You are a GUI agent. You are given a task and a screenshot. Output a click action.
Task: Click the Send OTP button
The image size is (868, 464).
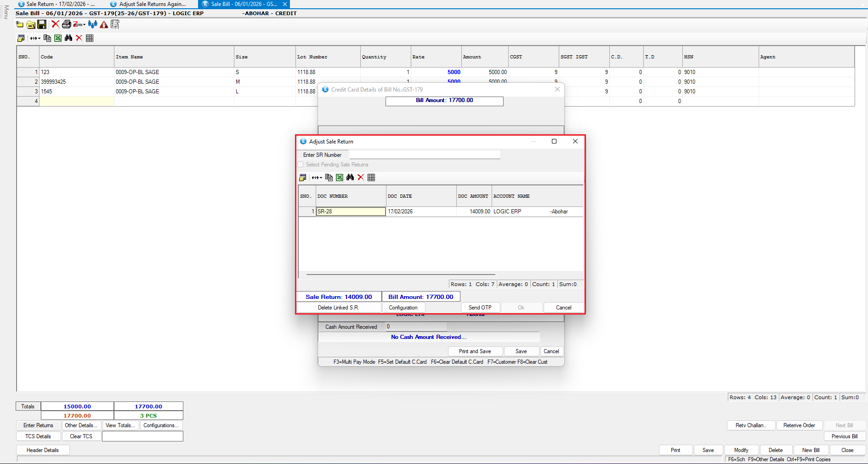(x=480, y=308)
